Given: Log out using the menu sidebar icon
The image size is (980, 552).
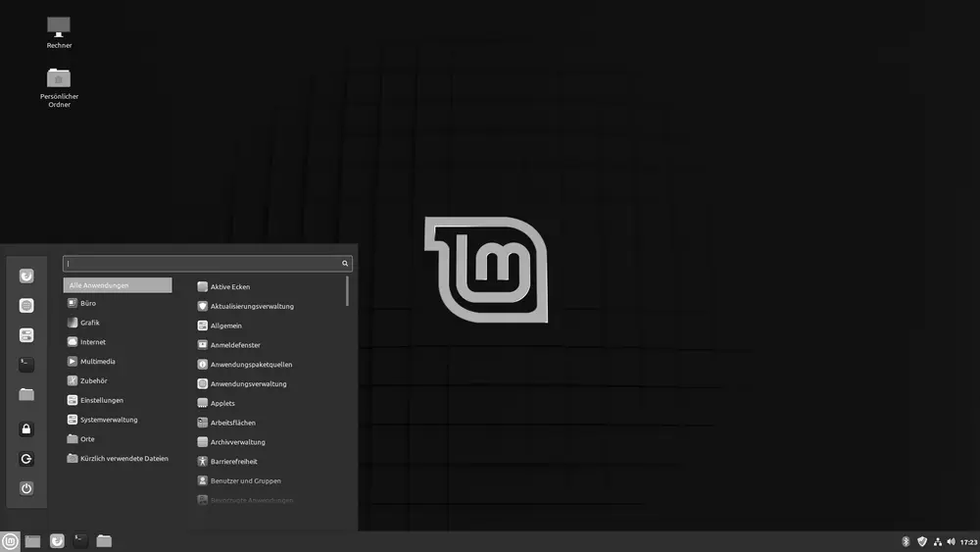Looking at the screenshot, I should pyautogui.click(x=26, y=459).
